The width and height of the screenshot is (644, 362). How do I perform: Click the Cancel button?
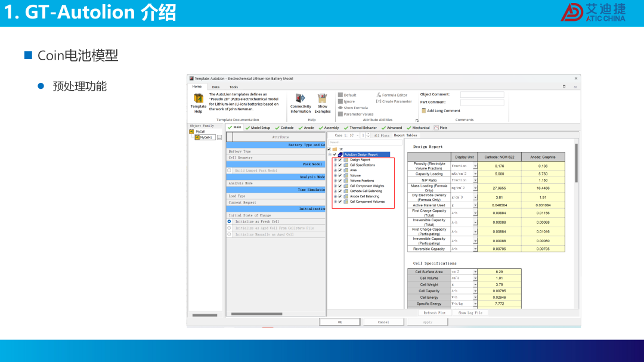pyautogui.click(x=383, y=322)
